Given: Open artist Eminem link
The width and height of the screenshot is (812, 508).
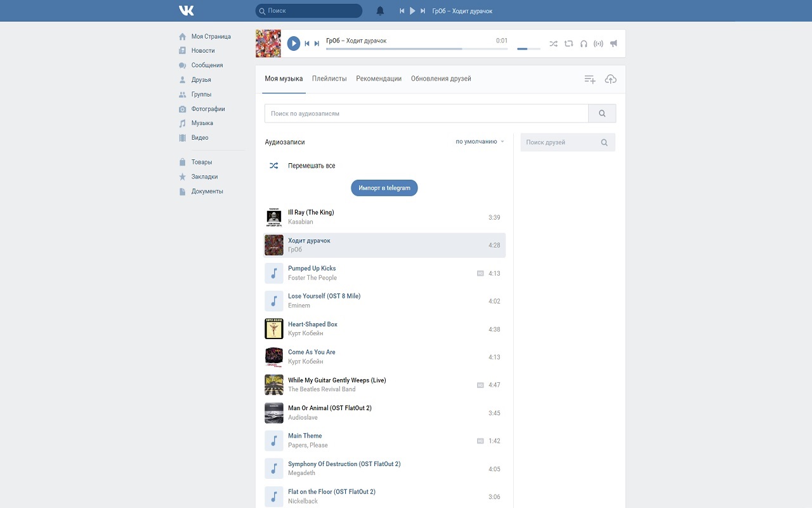Looking at the screenshot, I should [x=299, y=306].
